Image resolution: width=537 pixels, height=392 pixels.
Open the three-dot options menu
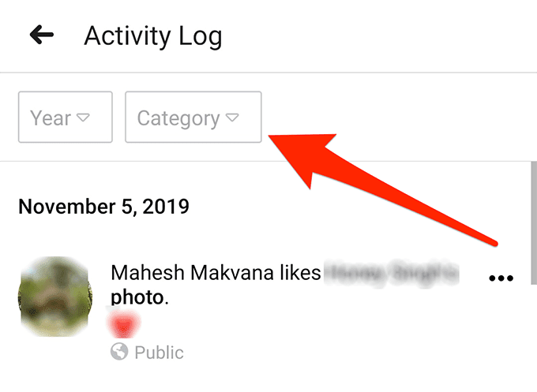click(x=501, y=278)
